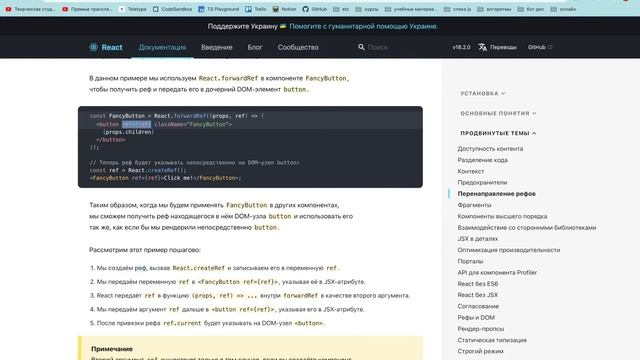Open sidebar link 'React без ES6'
This screenshot has height=360, width=640.
point(478,283)
